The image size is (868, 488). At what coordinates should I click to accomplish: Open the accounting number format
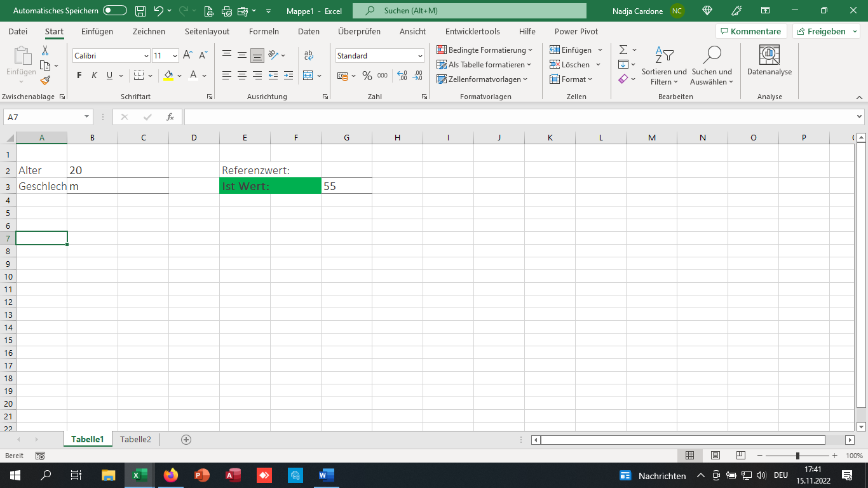pyautogui.click(x=342, y=76)
